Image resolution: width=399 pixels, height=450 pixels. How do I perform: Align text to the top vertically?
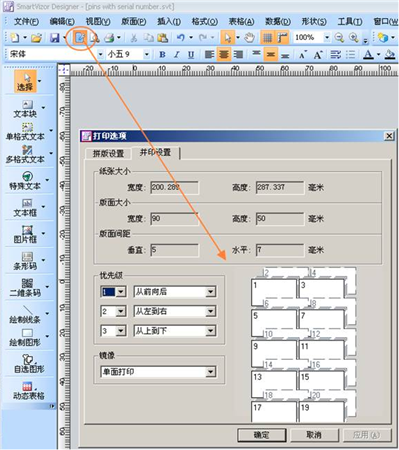click(x=256, y=54)
